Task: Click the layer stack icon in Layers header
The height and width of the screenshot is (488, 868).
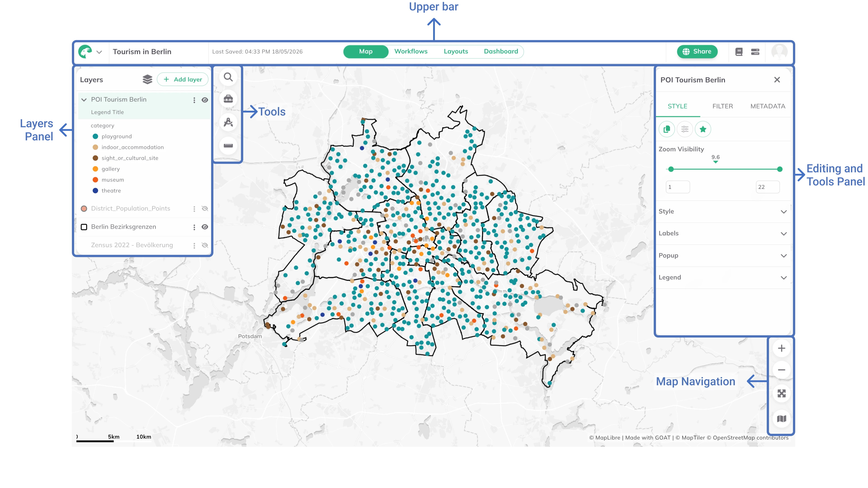Action: tap(147, 80)
